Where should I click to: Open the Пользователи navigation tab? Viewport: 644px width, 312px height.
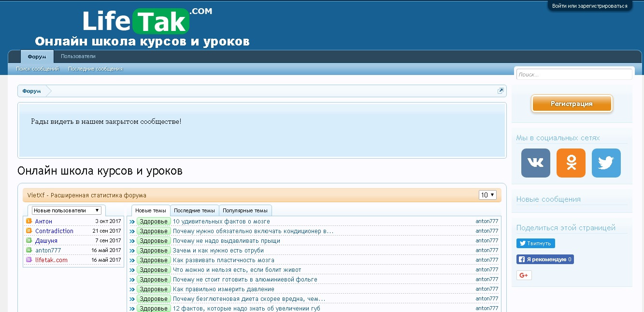coord(78,57)
